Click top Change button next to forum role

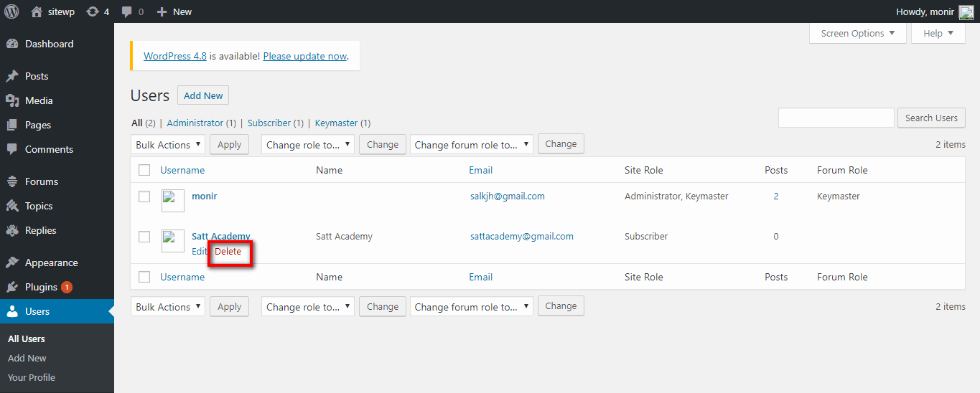561,143
